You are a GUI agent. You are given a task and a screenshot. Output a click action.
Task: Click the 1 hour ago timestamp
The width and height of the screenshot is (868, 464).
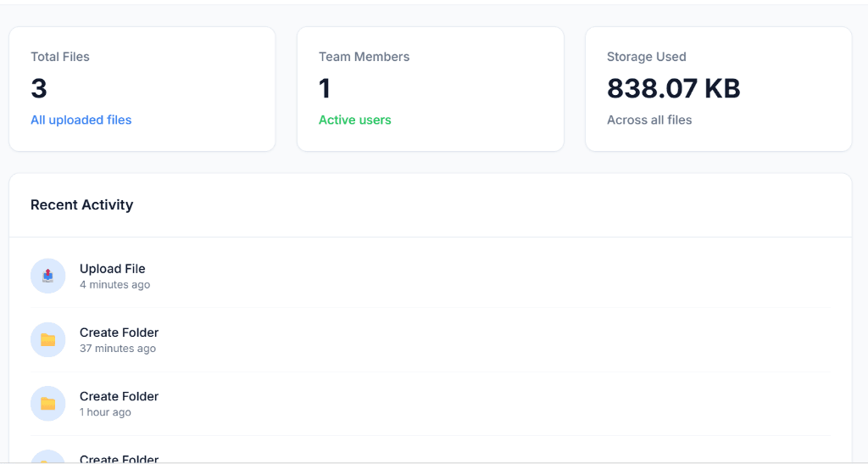(x=105, y=412)
